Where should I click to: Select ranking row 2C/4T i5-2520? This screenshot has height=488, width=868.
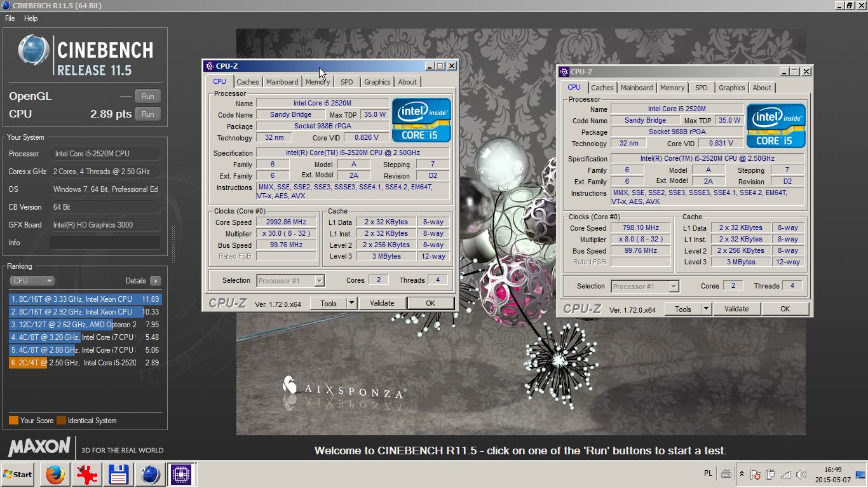point(85,362)
